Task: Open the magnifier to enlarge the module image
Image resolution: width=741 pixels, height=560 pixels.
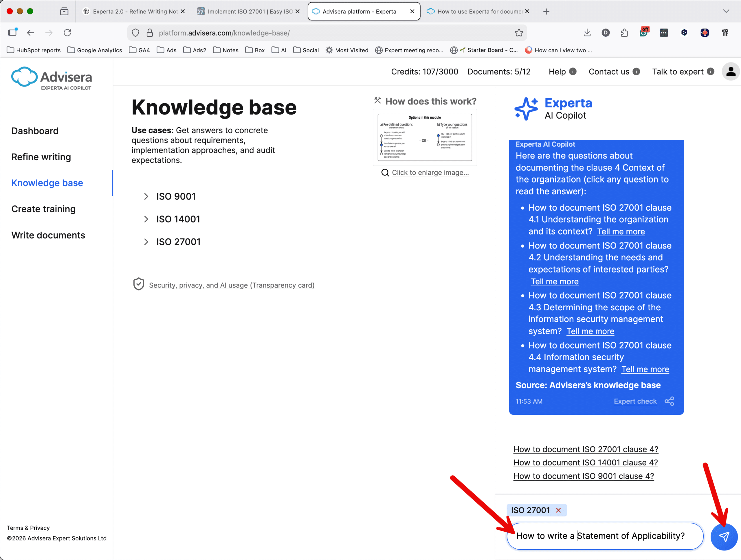Action: tap(385, 172)
